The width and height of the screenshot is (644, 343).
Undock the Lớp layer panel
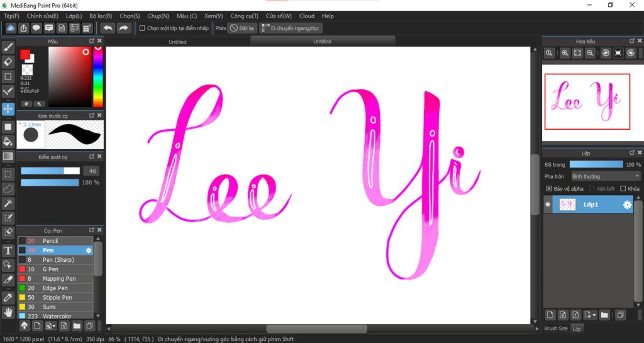[x=632, y=153]
